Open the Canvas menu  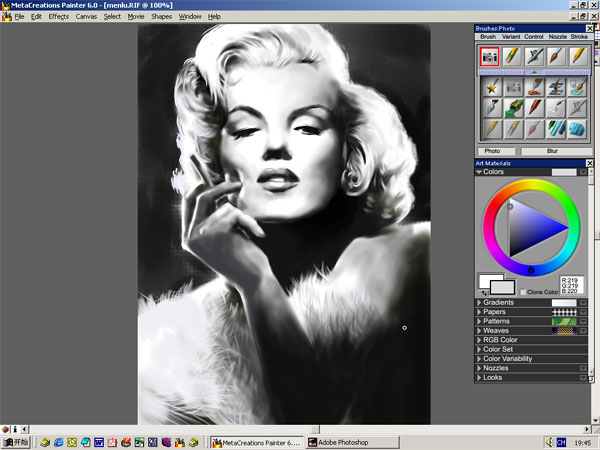86,16
